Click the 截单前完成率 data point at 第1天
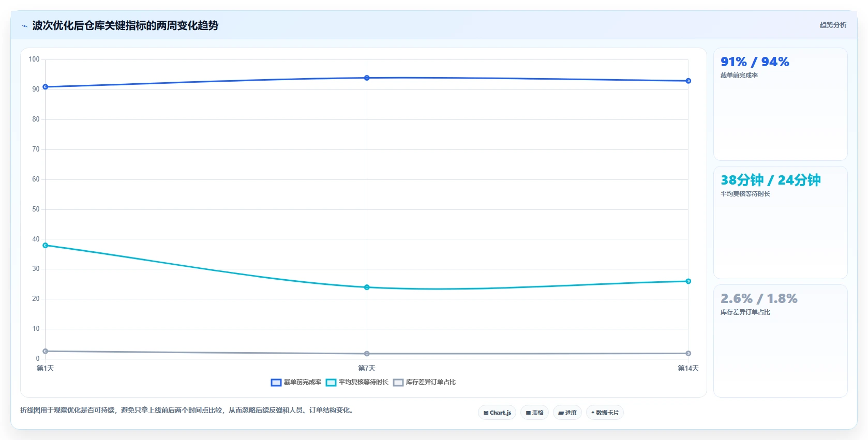 tap(46, 87)
